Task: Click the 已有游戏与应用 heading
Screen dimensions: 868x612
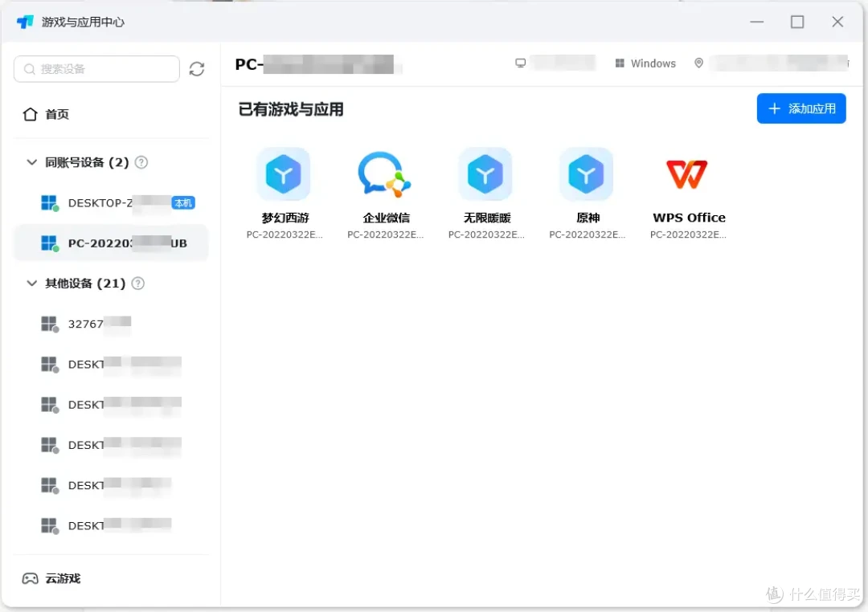Action: point(291,109)
